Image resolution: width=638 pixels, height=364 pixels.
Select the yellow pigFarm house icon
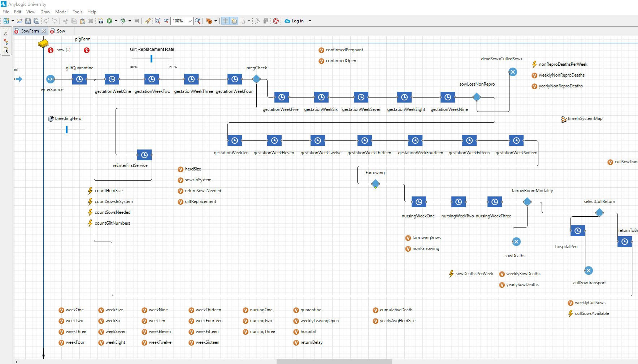43,43
